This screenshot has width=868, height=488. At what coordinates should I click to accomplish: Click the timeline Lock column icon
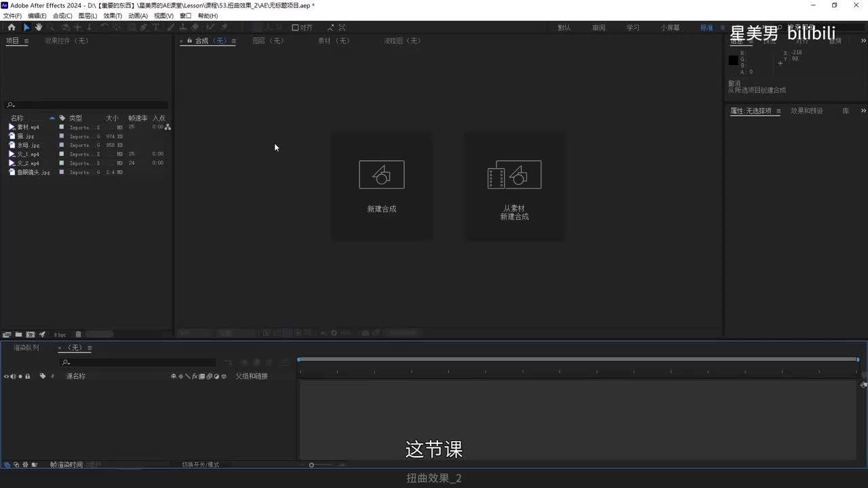(x=27, y=376)
